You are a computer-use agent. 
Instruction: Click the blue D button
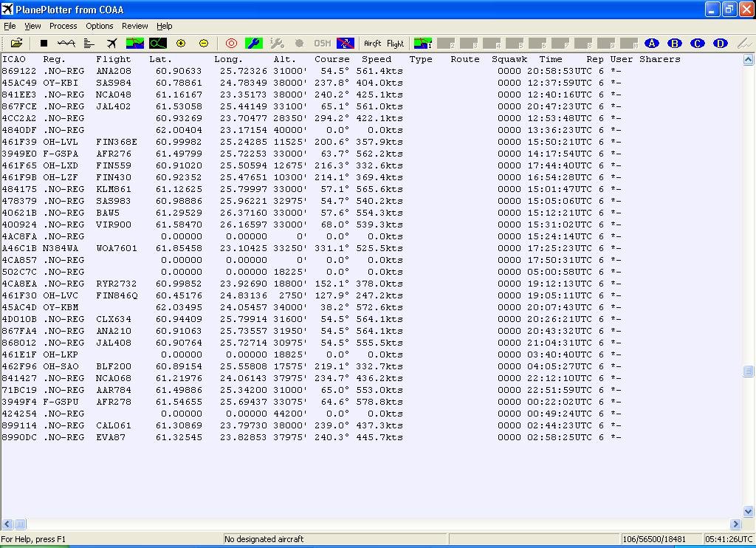point(721,44)
